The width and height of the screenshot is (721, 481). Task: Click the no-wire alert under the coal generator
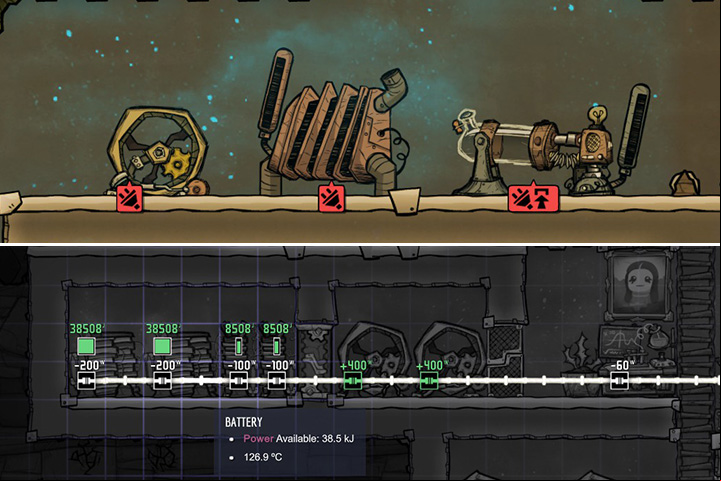pyautogui.click(x=332, y=198)
